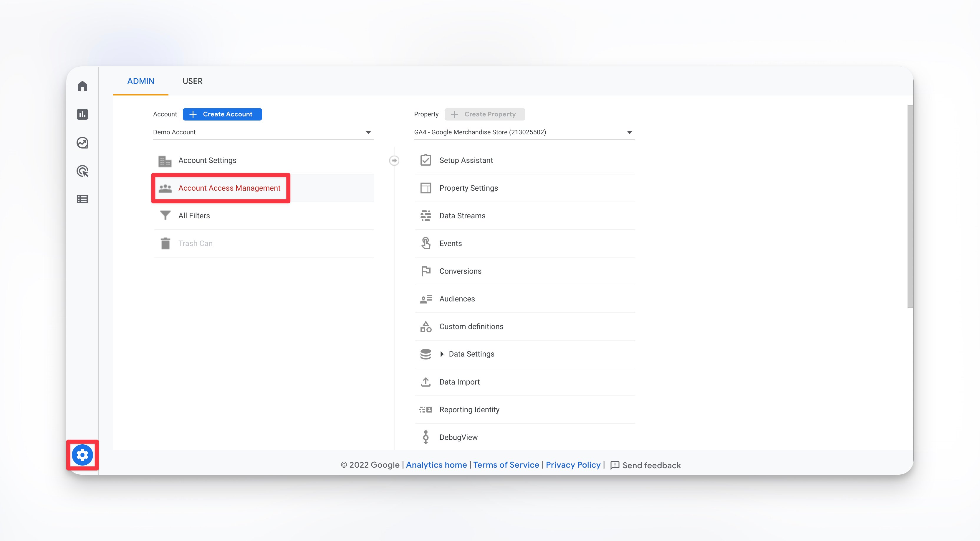Click the Data Streams icon

pyautogui.click(x=426, y=215)
